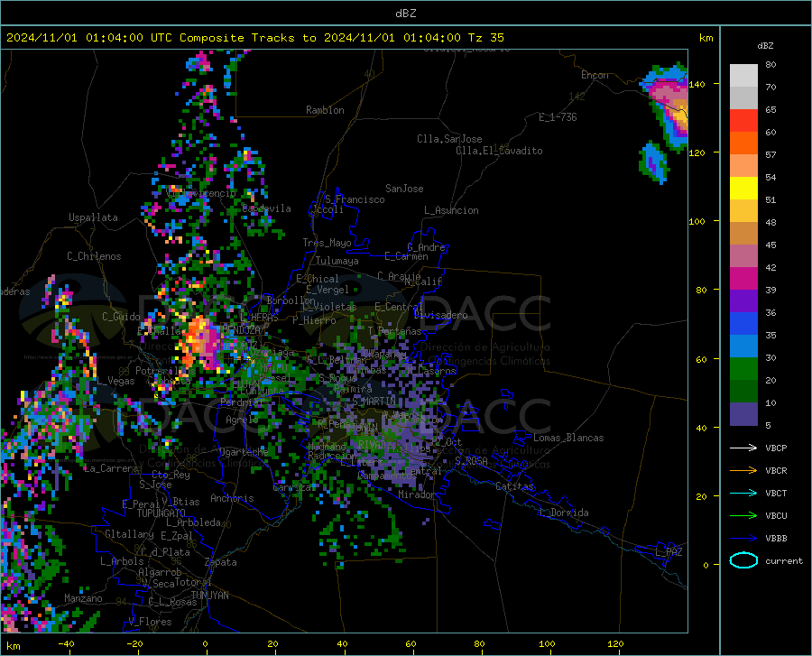Pick the yellow 51-54 dBZ swatch
The image size is (812, 656).
743,189
